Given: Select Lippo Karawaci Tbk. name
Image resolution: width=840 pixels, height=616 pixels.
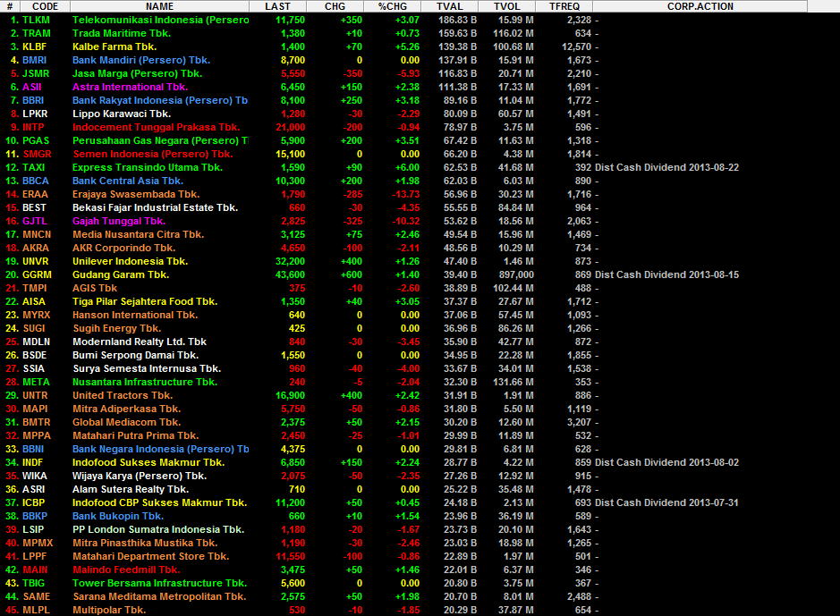Looking at the screenshot, I should tap(122, 114).
